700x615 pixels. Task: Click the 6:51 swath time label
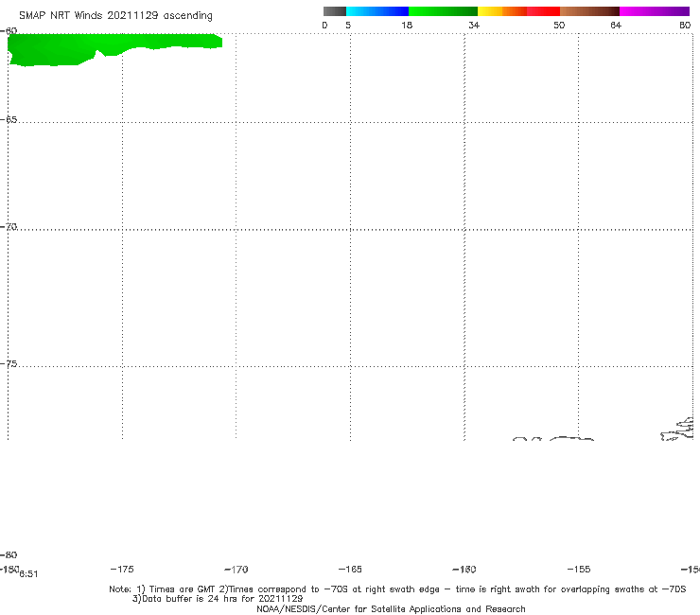28,574
